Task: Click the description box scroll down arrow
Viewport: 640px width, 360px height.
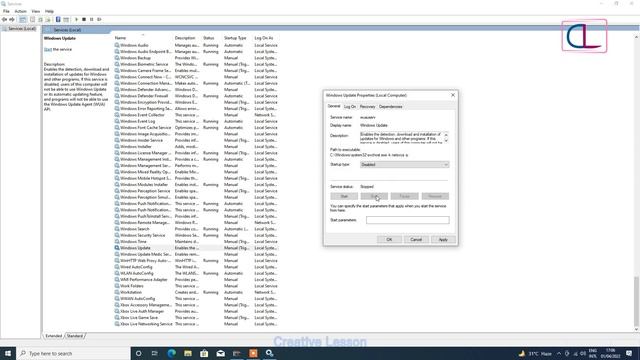Action: pos(446,140)
